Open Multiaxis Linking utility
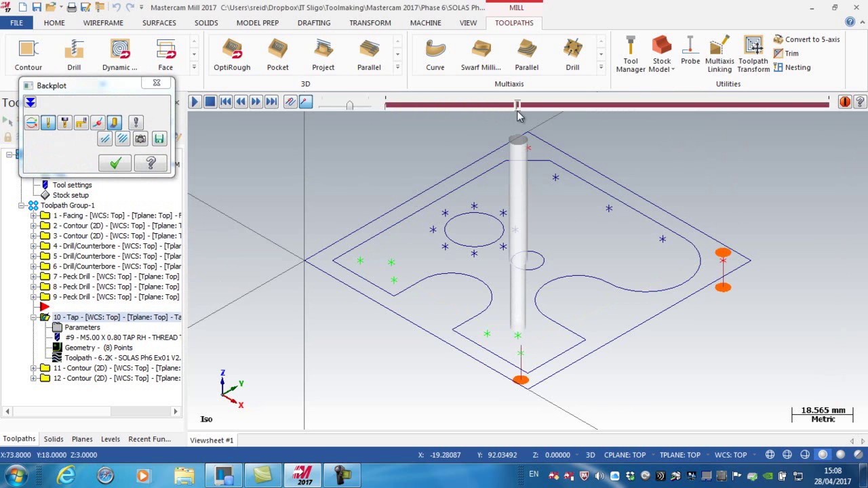The height and width of the screenshot is (488, 868). click(719, 54)
